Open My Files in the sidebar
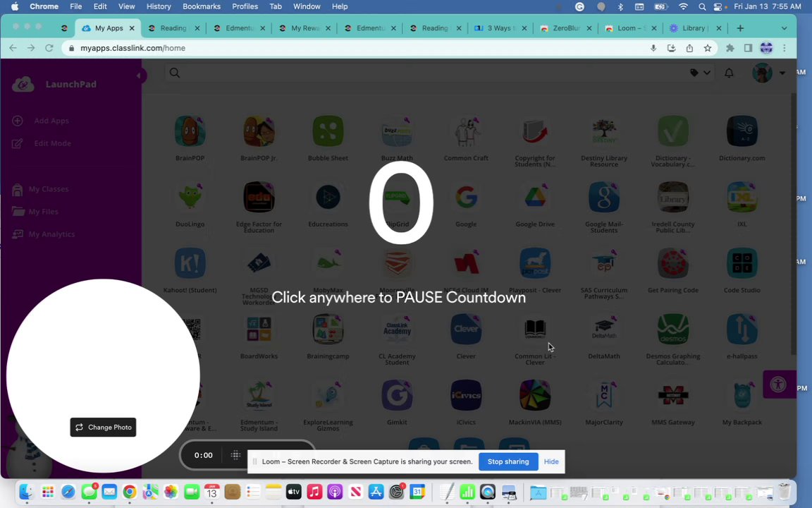Viewport: 812px width, 508px height. pyautogui.click(x=35, y=212)
